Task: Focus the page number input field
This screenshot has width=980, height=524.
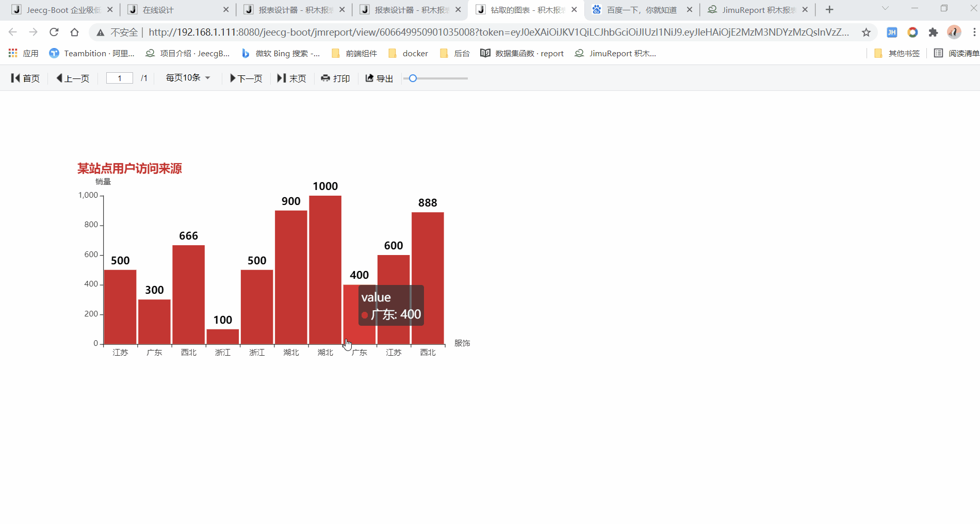Action: pos(120,78)
